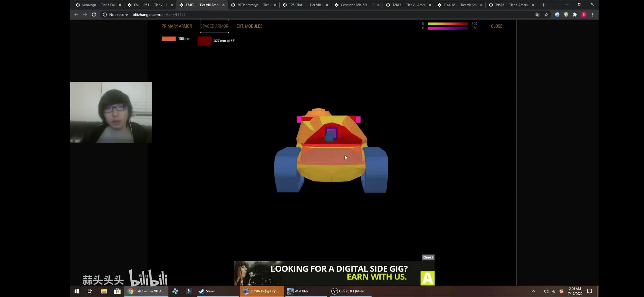Screen dimensions: 644x297
Task: Open the Windows Start menu
Action: click(77, 291)
